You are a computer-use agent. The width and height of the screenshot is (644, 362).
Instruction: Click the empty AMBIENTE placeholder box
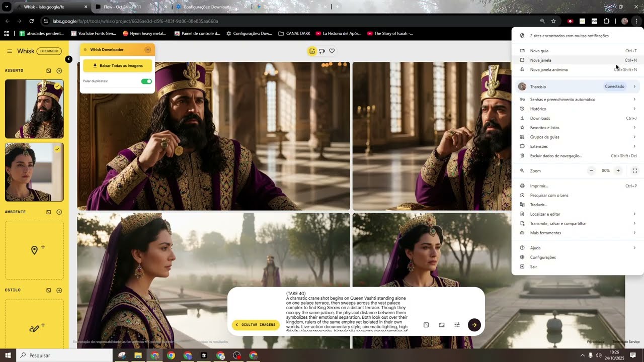click(34, 250)
